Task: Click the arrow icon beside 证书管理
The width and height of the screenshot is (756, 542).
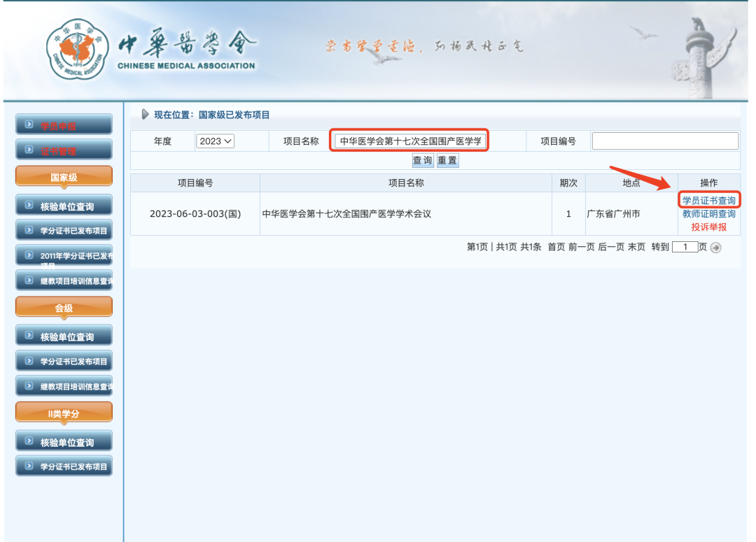Action: pos(29,150)
